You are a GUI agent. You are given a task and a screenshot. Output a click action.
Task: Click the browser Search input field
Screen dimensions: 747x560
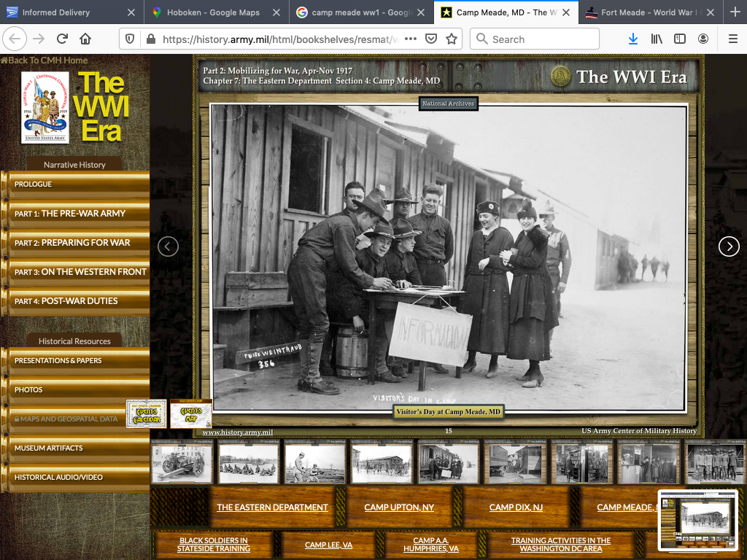pos(540,39)
